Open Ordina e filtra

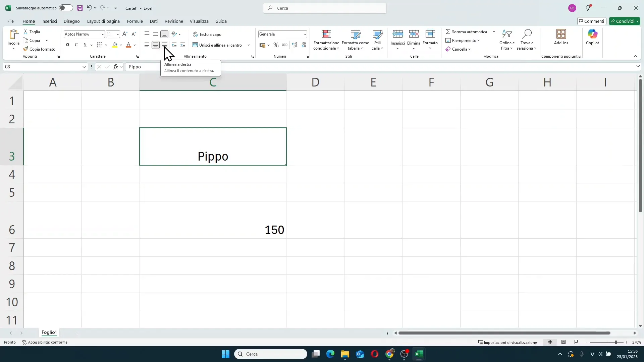[507, 40]
